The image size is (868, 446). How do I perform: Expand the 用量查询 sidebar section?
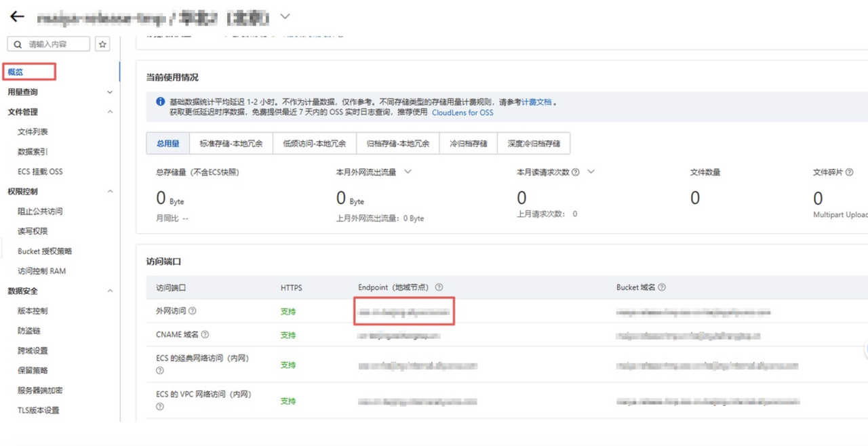pyautogui.click(x=110, y=92)
